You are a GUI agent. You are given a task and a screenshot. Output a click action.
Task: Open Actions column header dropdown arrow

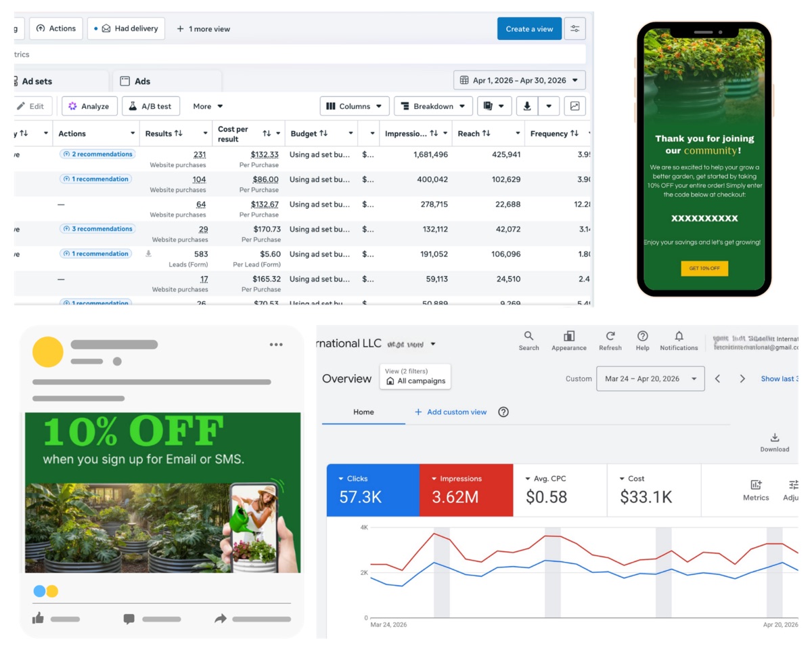pyautogui.click(x=133, y=133)
